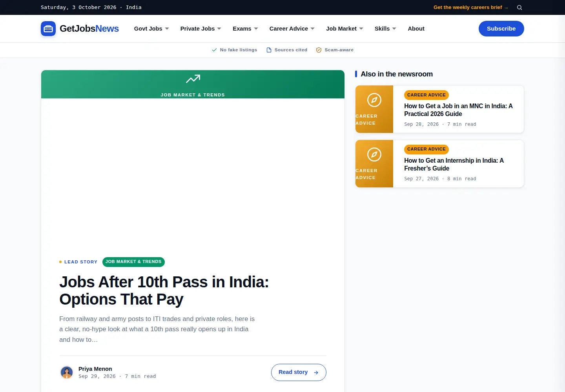The height and width of the screenshot is (392, 565).
Task: Click the arrow inside Read story button
Action: coord(316,372)
